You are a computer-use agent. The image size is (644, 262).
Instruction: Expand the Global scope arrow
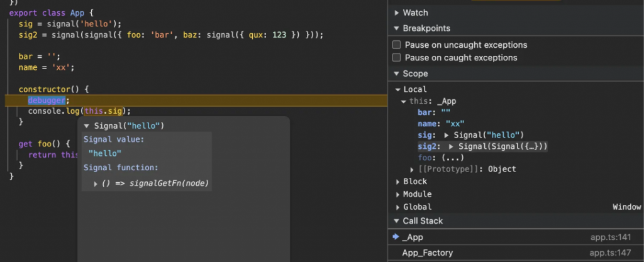[x=397, y=207]
